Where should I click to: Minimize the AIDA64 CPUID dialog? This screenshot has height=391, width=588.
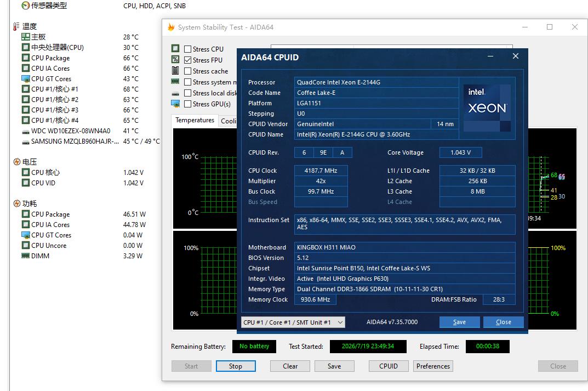(490, 56)
